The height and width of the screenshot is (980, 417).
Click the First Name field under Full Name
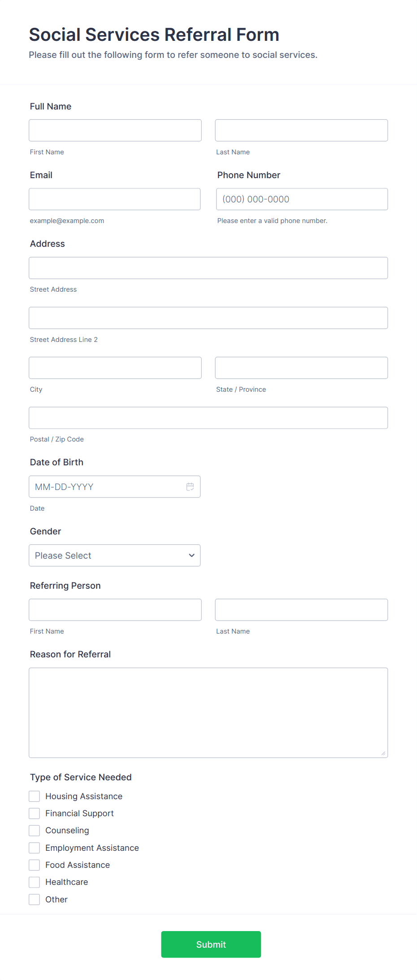[115, 130]
